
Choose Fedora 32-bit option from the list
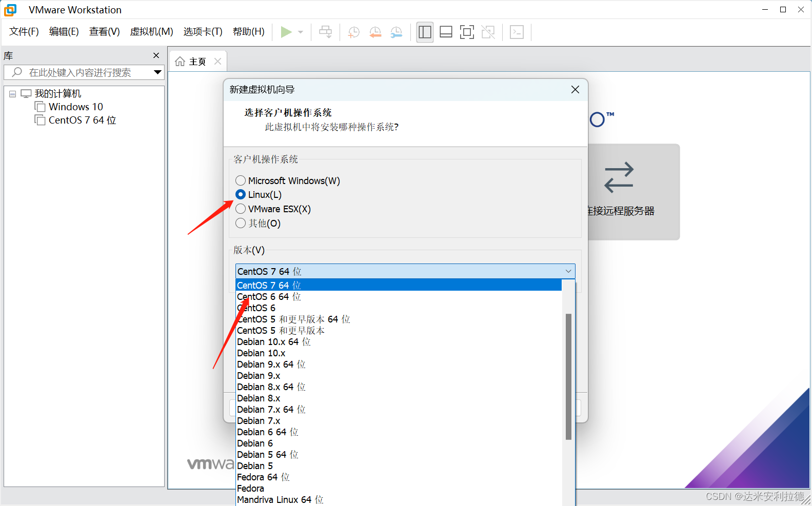(399, 488)
